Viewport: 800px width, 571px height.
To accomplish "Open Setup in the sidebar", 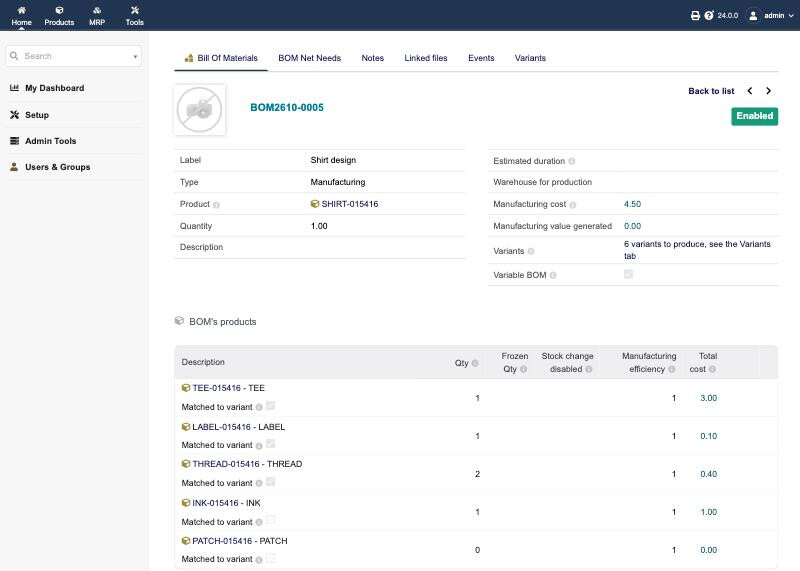I will [x=37, y=115].
